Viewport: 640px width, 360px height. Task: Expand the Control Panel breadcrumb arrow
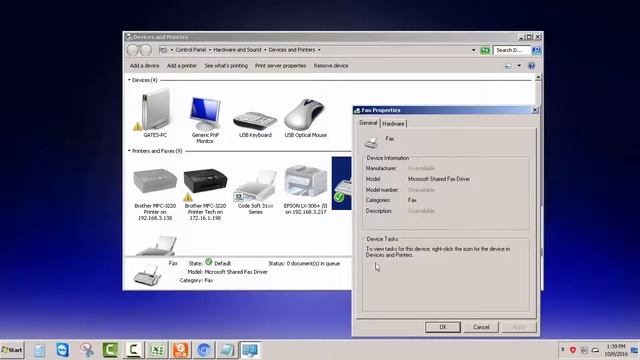210,50
